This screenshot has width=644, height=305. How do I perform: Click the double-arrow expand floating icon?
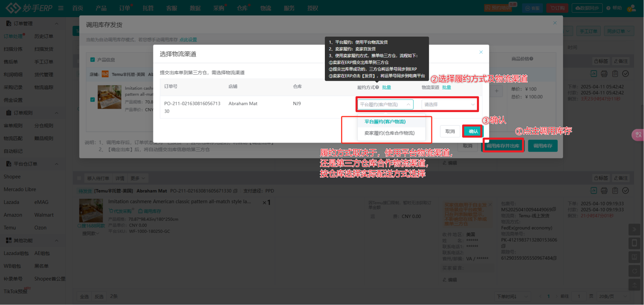click(634, 229)
